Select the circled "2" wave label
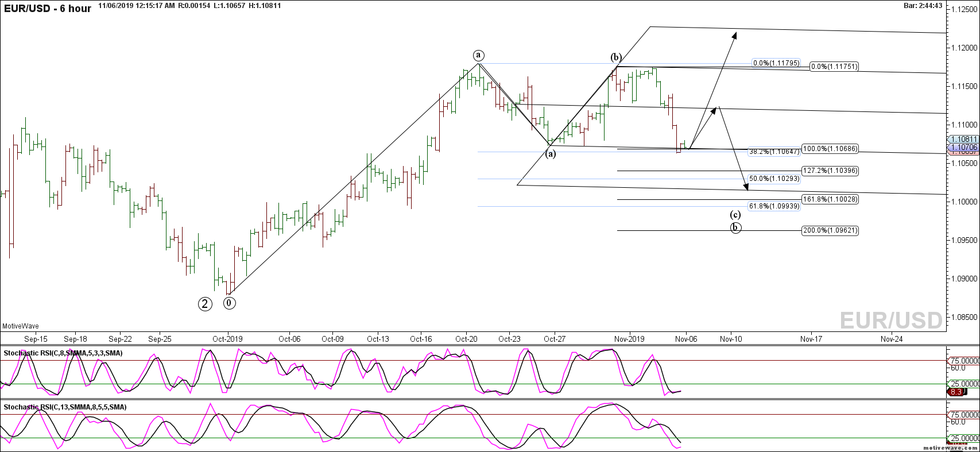The image size is (980, 452). pyautogui.click(x=205, y=304)
